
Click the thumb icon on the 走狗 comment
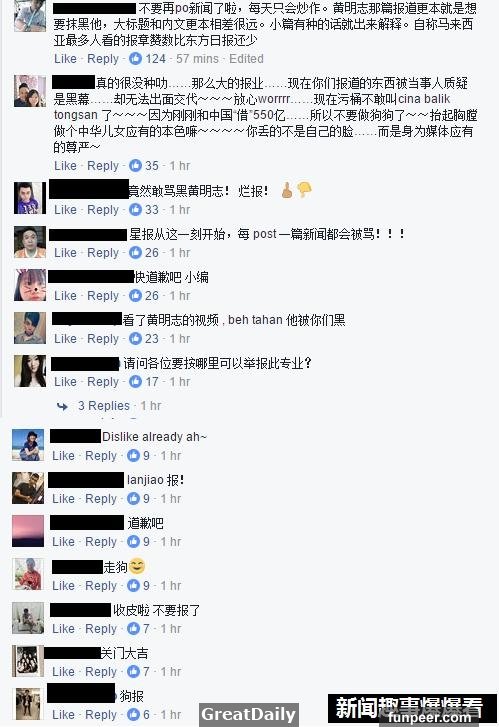[x=134, y=586]
